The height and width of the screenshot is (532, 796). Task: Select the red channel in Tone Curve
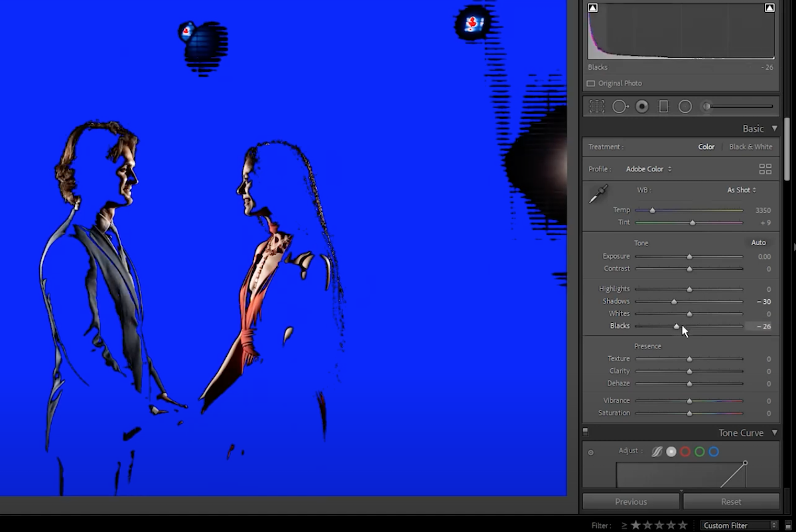[685, 451]
